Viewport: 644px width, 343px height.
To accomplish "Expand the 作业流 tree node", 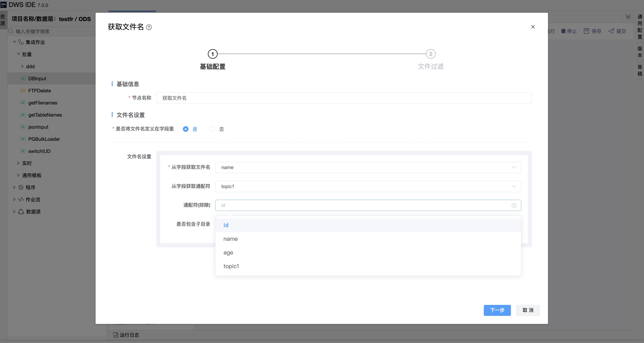I will point(14,199).
